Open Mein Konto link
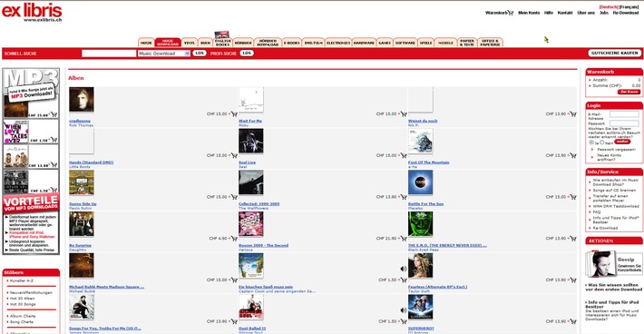The height and width of the screenshot is (334, 644). [529, 13]
